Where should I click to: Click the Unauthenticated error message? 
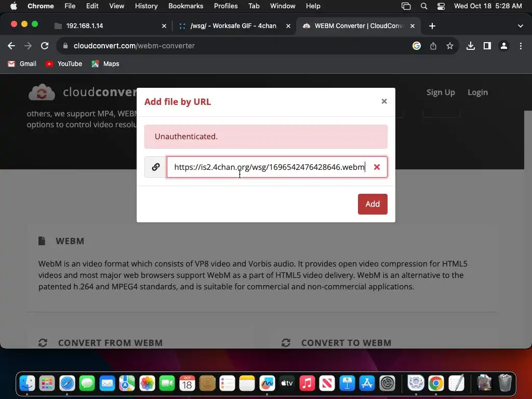click(x=265, y=137)
